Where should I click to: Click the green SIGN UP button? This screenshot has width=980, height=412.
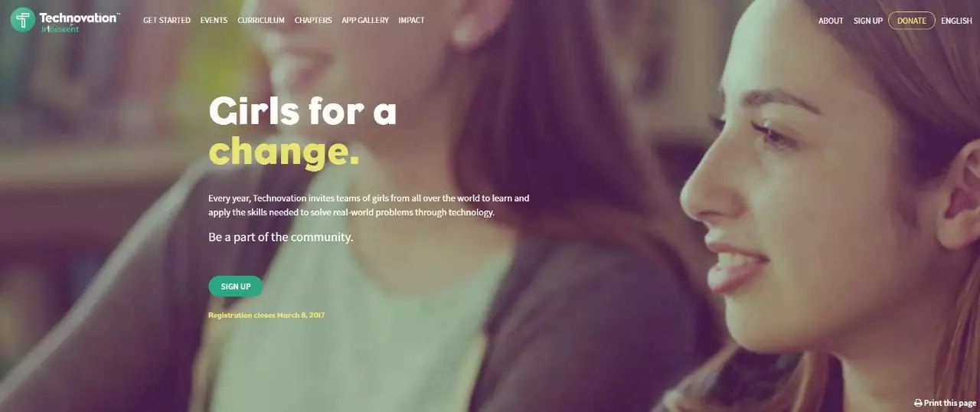tap(236, 286)
